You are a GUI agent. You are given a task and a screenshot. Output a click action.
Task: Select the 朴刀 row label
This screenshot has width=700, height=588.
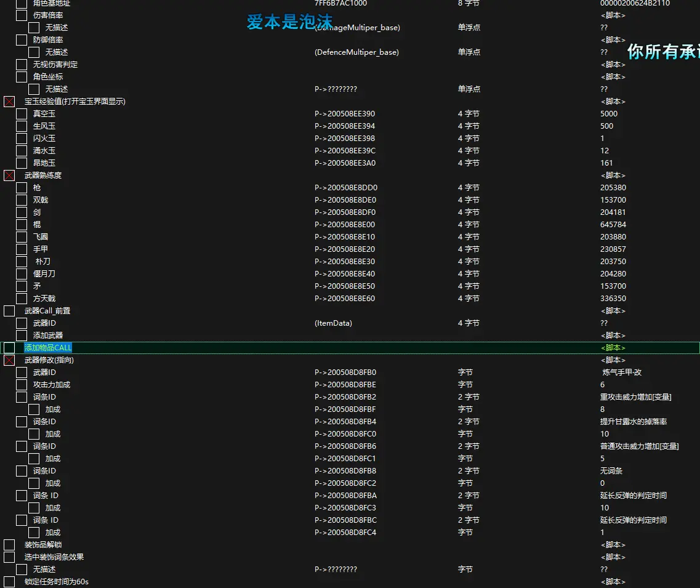[43, 262]
